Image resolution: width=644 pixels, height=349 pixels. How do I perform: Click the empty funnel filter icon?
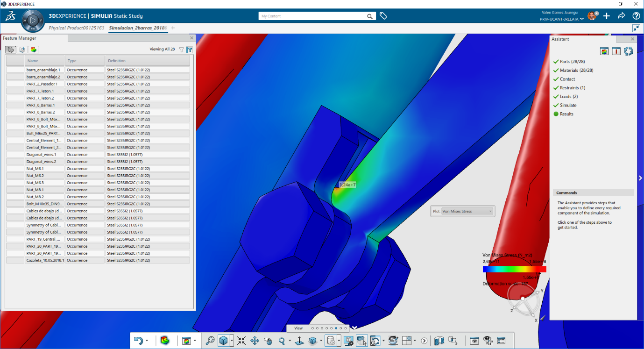coord(182,50)
